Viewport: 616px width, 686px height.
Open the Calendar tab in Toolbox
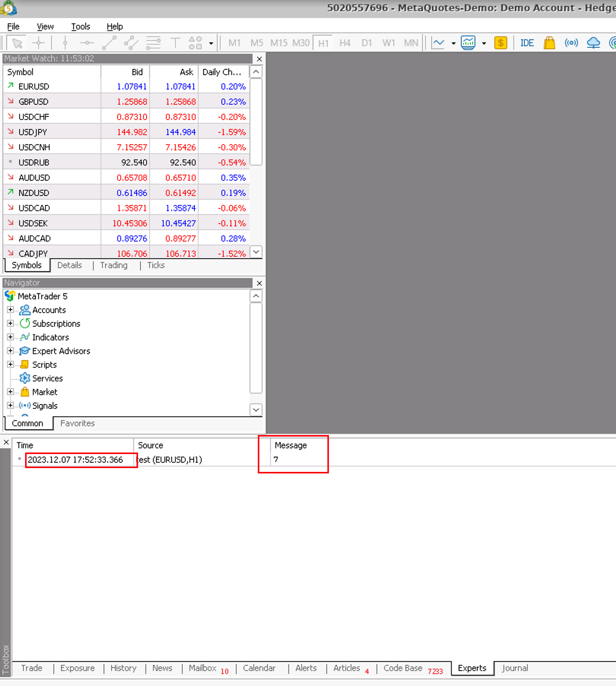coord(259,668)
